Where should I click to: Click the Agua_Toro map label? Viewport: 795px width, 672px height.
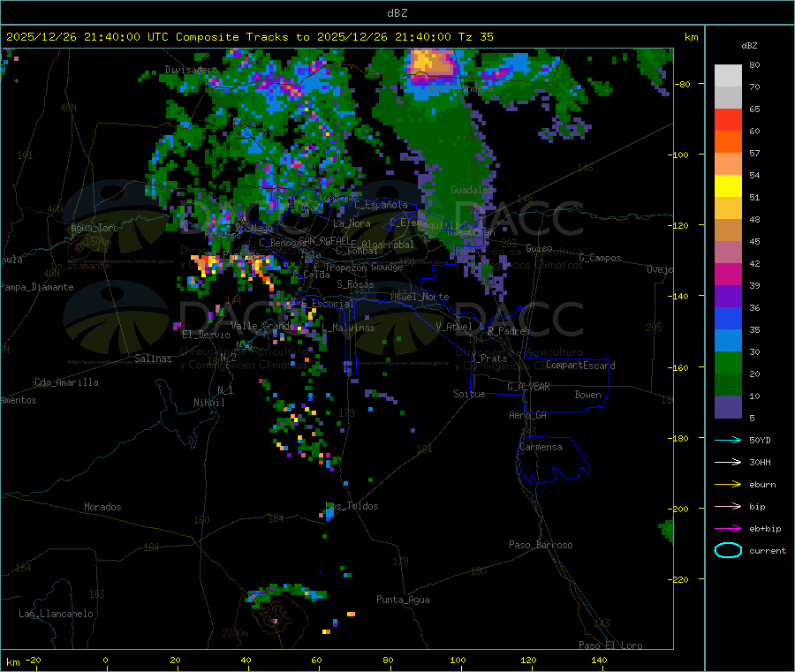click(x=95, y=228)
